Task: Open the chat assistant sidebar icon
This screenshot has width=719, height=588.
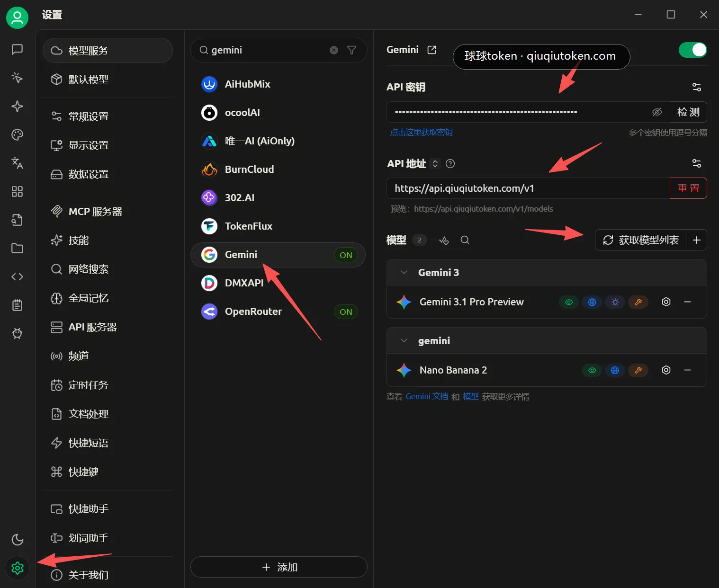Action: coord(17,49)
